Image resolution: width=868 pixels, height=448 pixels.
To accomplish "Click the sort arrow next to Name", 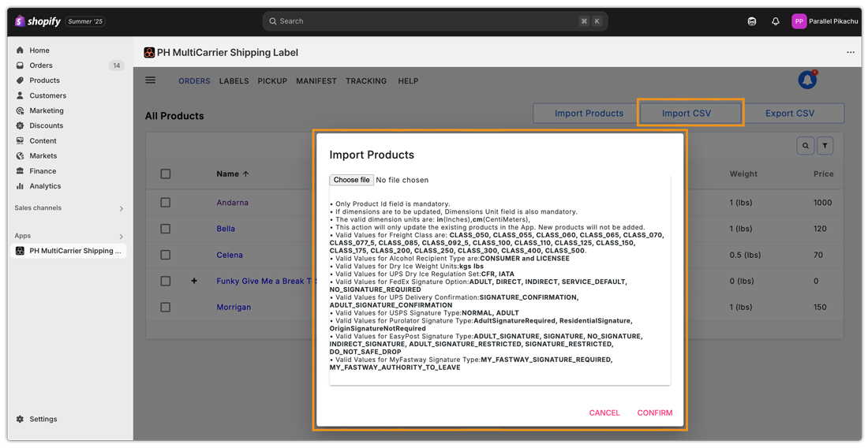I will (x=245, y=174).
